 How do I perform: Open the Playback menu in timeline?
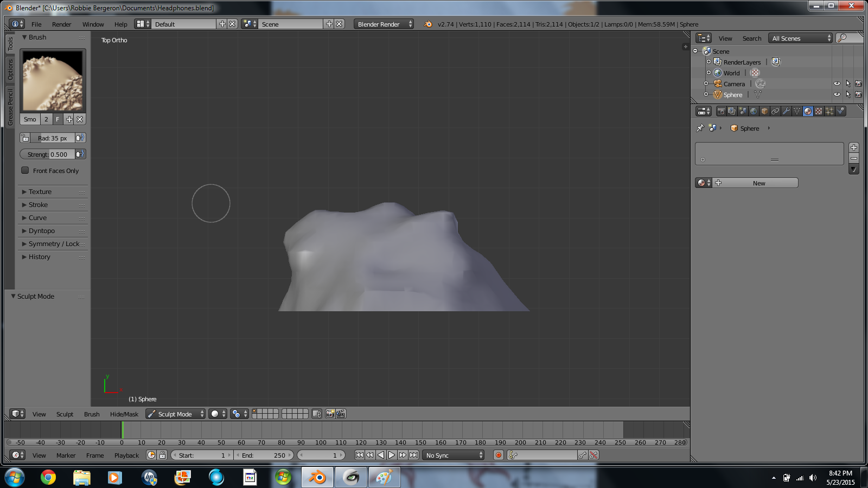126,455
